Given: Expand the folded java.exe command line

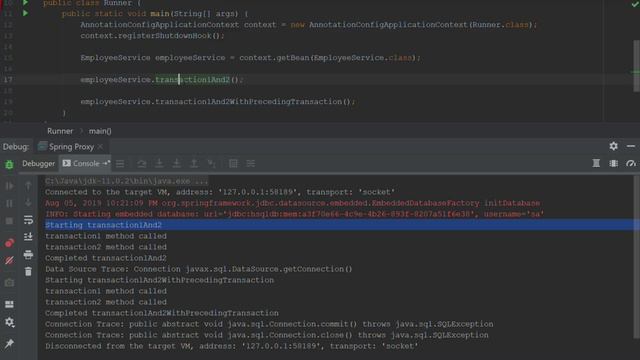Looking at the screenshot, I should [127, 181].
